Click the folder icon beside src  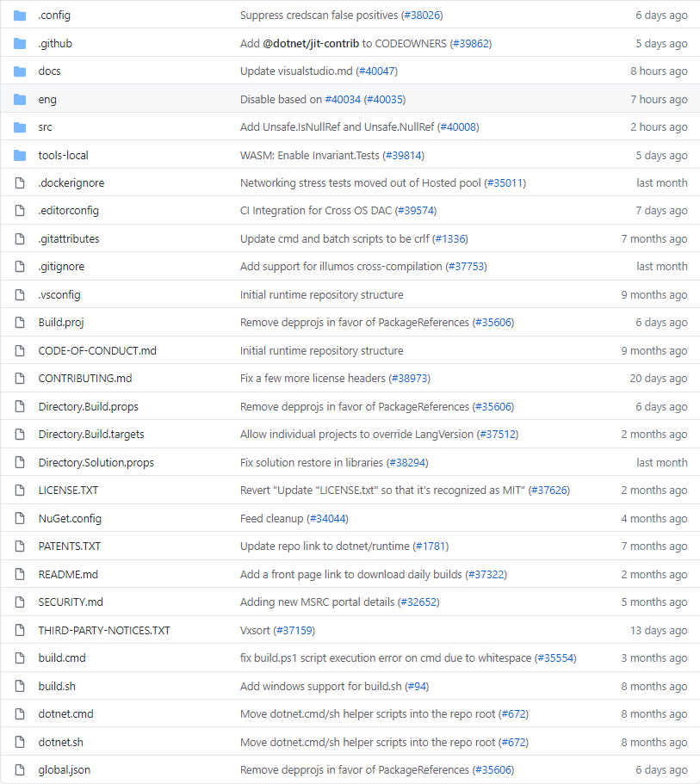click(x=19, y=127)
